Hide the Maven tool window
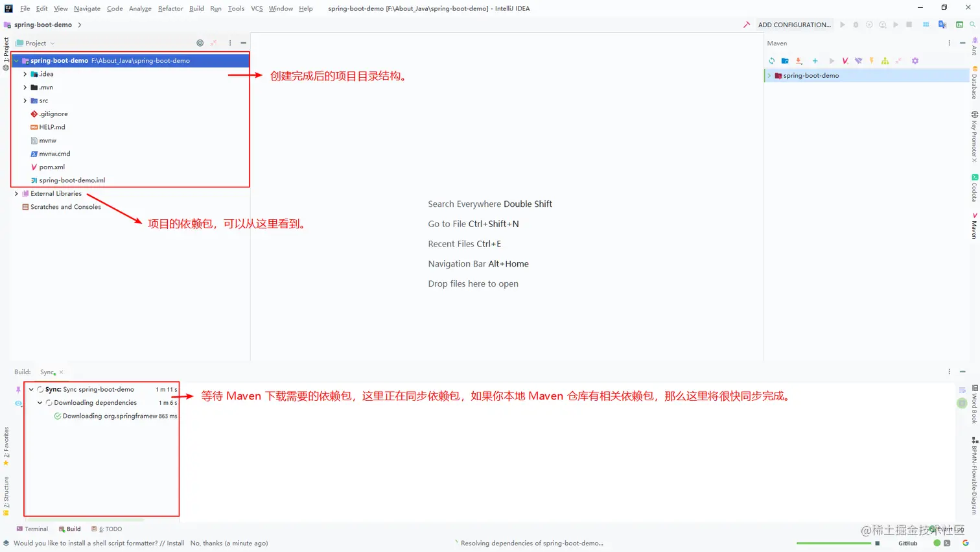 [x=962, y=43]
